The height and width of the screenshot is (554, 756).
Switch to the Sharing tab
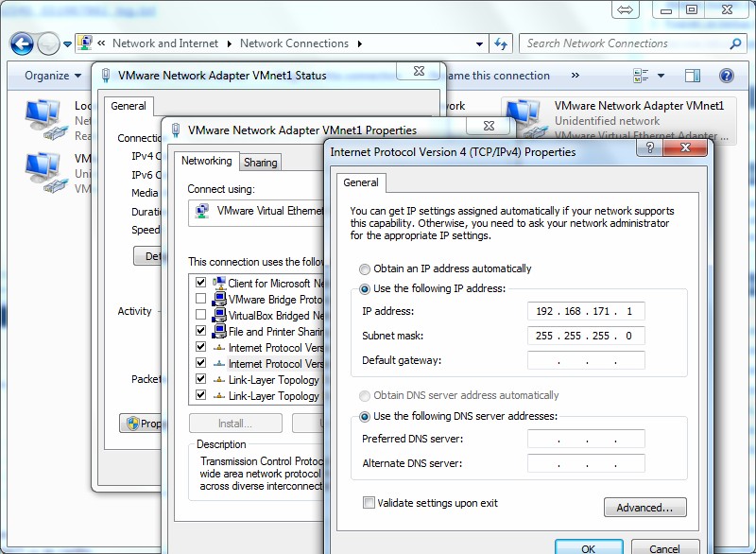261,163
